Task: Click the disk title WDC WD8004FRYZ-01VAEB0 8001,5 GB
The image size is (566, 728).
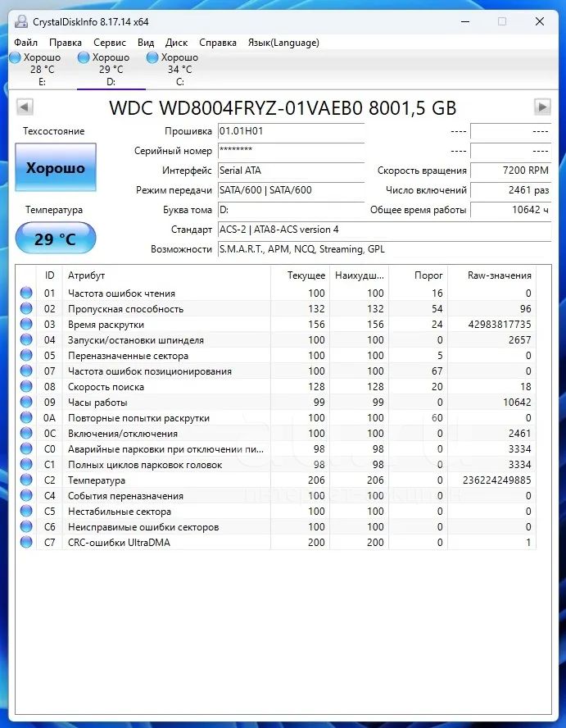Action: (x=283, y=107)
